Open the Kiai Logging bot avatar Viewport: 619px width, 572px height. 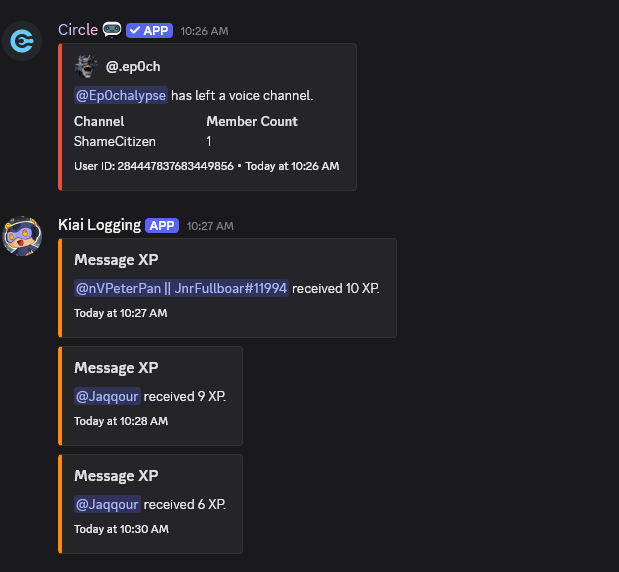(x=22, y=236)
